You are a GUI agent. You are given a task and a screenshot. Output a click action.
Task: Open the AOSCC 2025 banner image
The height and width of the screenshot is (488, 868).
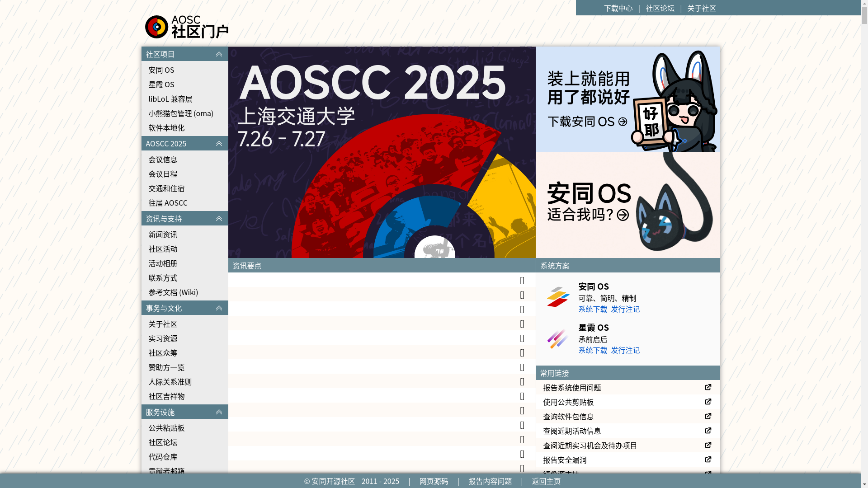(382, 152)
